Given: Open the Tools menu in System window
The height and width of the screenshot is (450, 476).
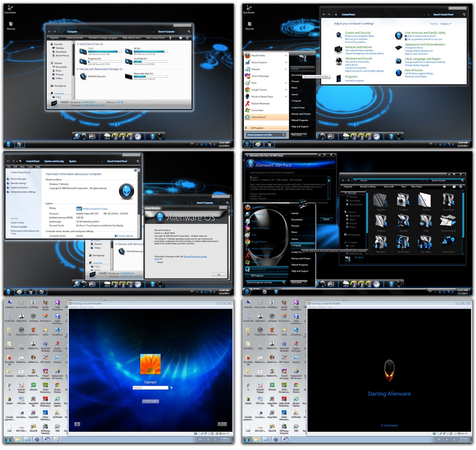Looking at the screenshot, I should coord(30,167).
